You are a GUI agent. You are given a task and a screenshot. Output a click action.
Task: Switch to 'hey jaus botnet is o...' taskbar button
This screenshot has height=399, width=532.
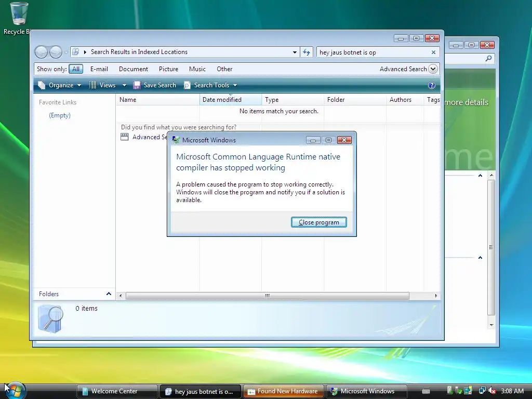click(200, 391)
